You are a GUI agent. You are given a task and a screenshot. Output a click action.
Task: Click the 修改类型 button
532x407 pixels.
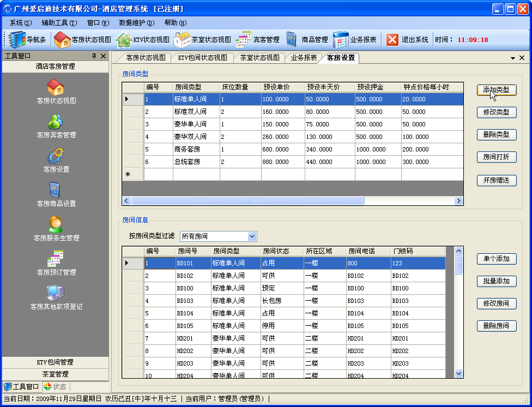click(497, 112)
